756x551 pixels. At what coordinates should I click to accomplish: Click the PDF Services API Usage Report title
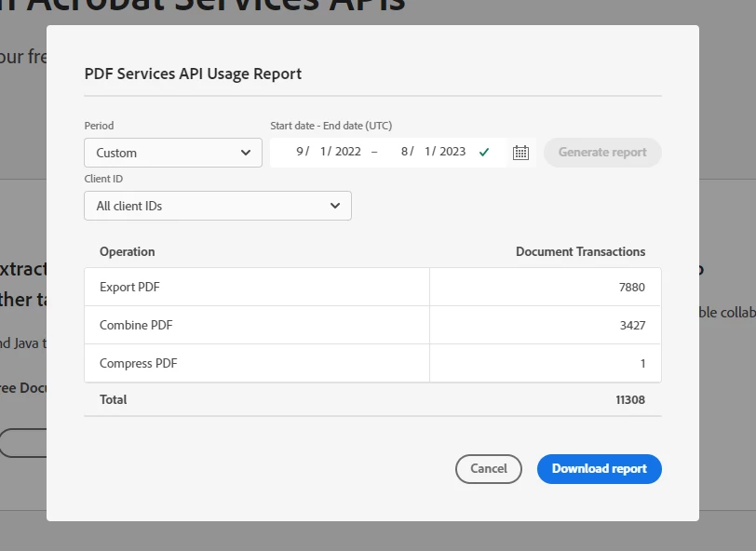coord(193,74)
